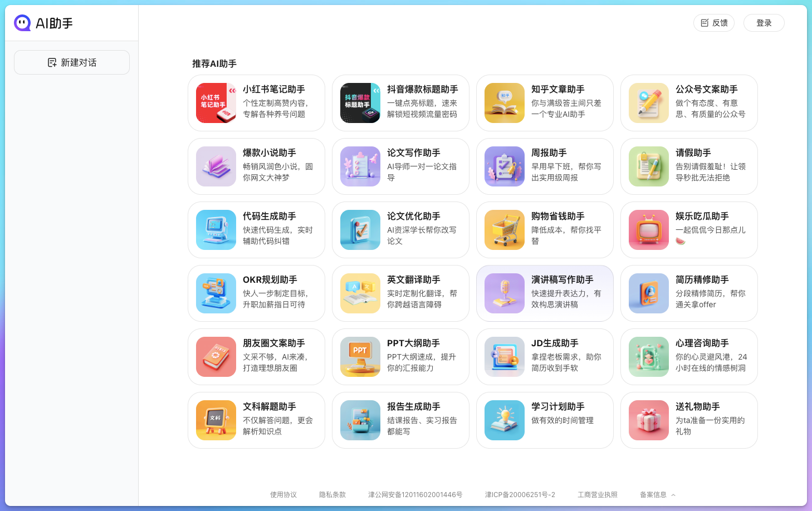Select the 抖音爆款标题助手 icon
The image size is (812, 511).
pyautogui.click(x=360, y=103)
